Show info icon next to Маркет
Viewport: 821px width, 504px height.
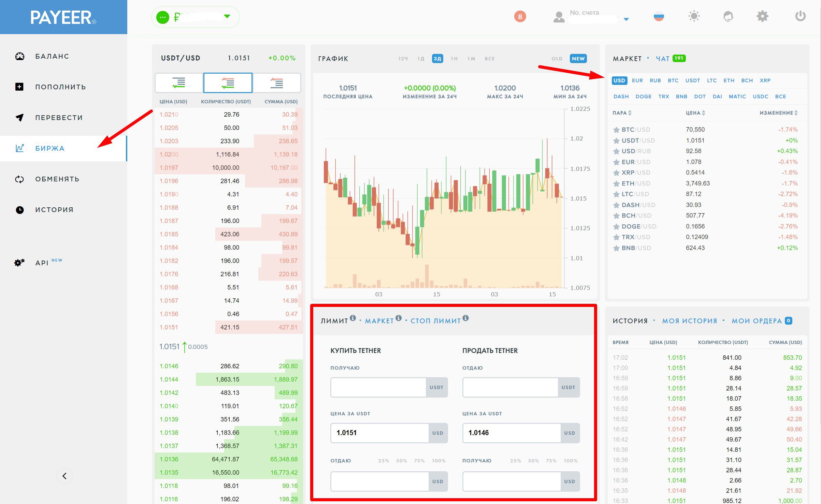[398, 318]
